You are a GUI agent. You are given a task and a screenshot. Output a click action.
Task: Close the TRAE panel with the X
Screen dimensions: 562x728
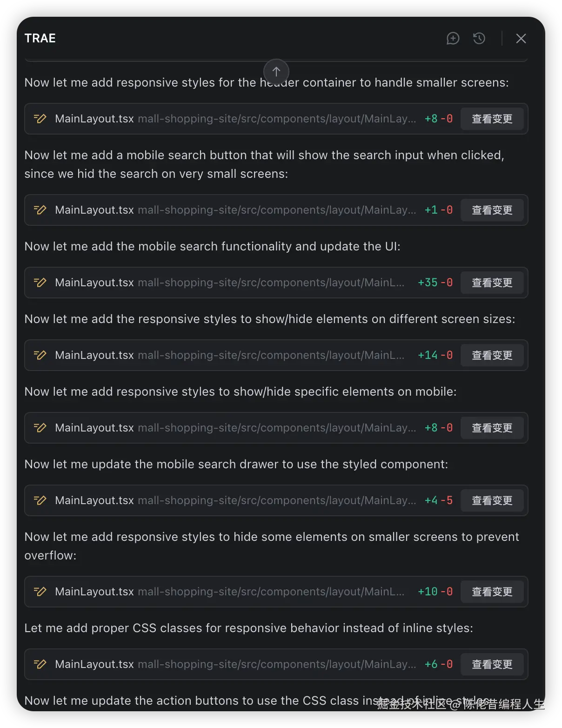[521, 38]
